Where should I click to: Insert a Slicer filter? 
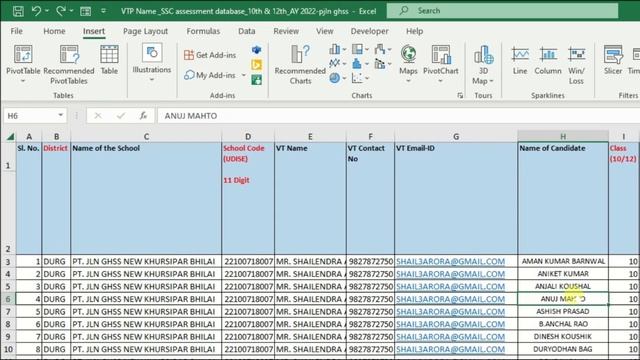[x=613, y=60]
